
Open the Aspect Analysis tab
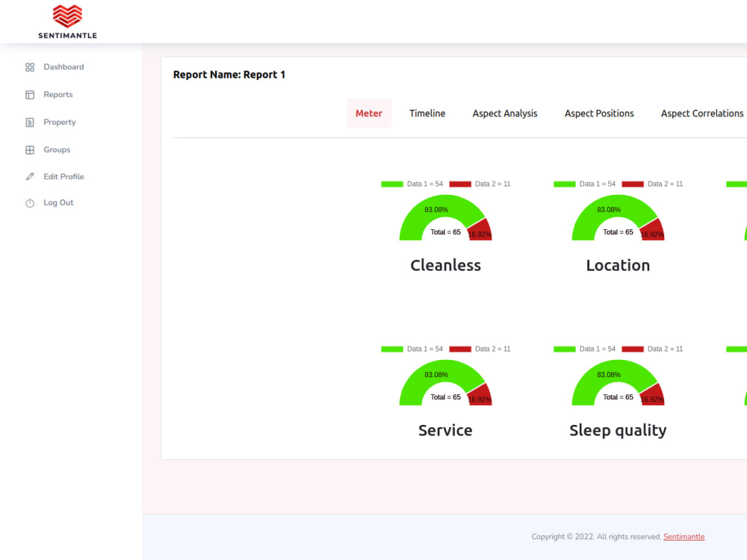505,113
